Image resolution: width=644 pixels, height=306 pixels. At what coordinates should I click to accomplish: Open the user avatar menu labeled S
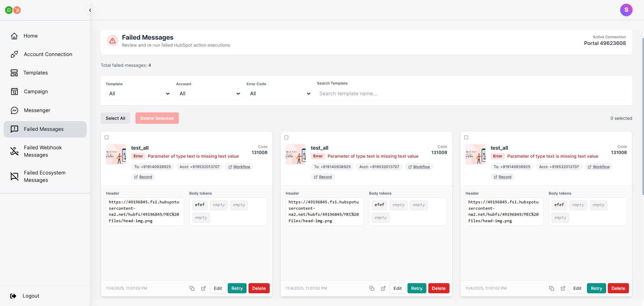coord(626,10)
